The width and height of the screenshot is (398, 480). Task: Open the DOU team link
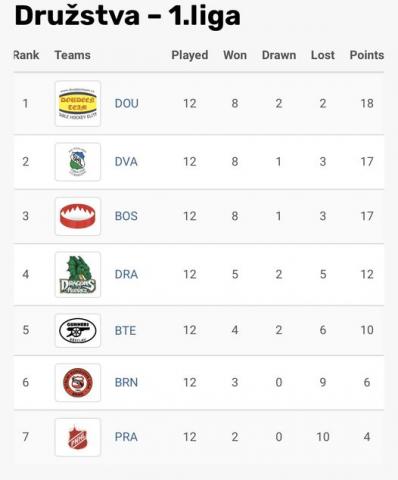coord(126,103)
